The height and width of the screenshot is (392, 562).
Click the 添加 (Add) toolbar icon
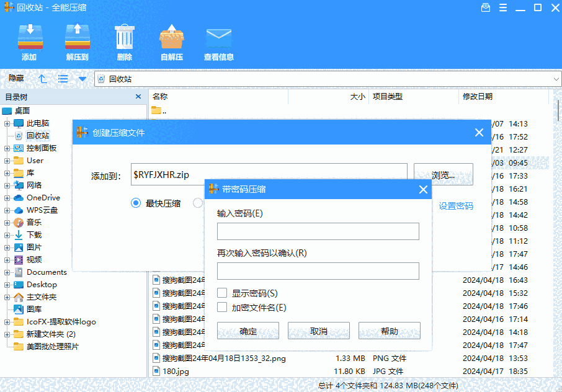tap(29, 37)
